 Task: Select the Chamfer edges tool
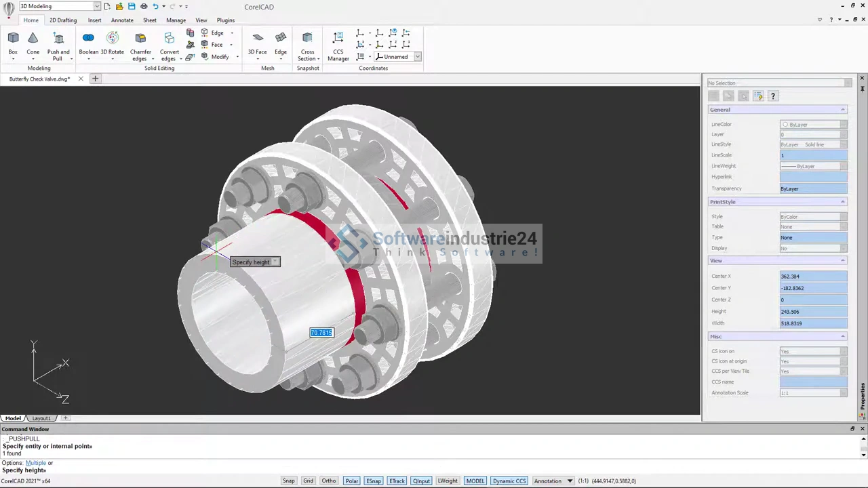click(x=140, y=45)
